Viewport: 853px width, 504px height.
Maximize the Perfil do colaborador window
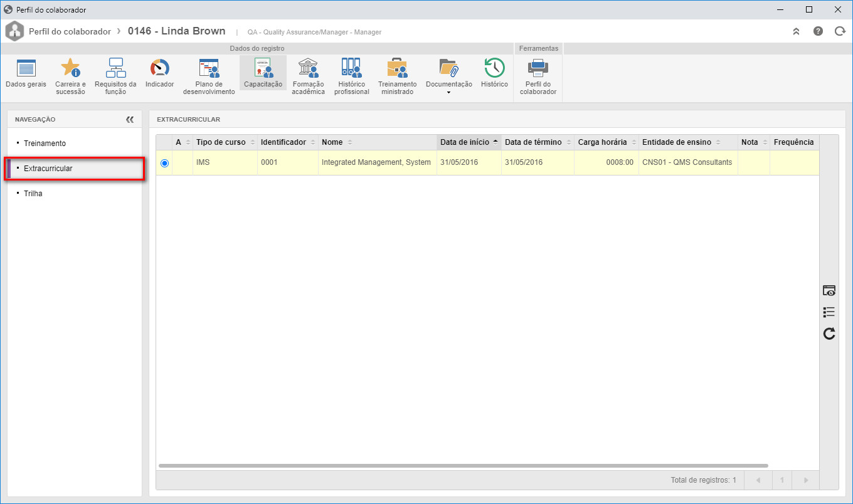[809, 9]
